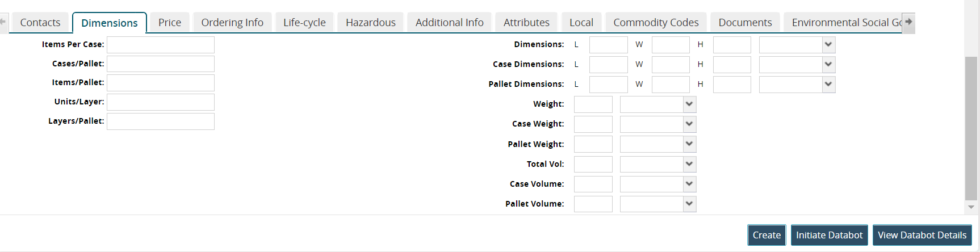Open View Databot Details
The width and height of the screenshot is (980, 252).
[922, 235]
